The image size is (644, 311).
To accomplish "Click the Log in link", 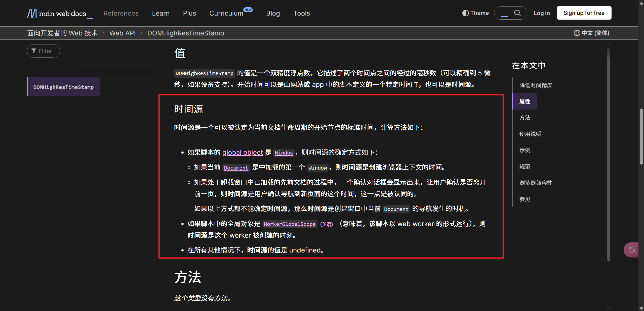I will [x=542, y=13].
